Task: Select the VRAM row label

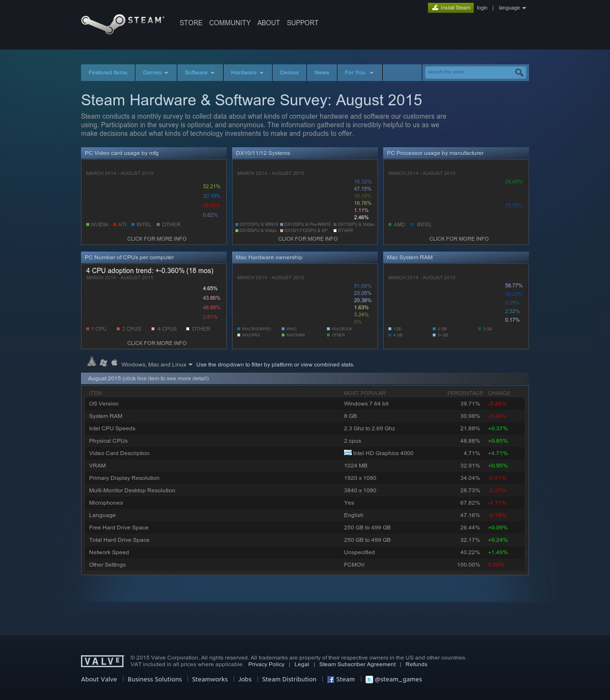Action: click(x=97, y=466)
